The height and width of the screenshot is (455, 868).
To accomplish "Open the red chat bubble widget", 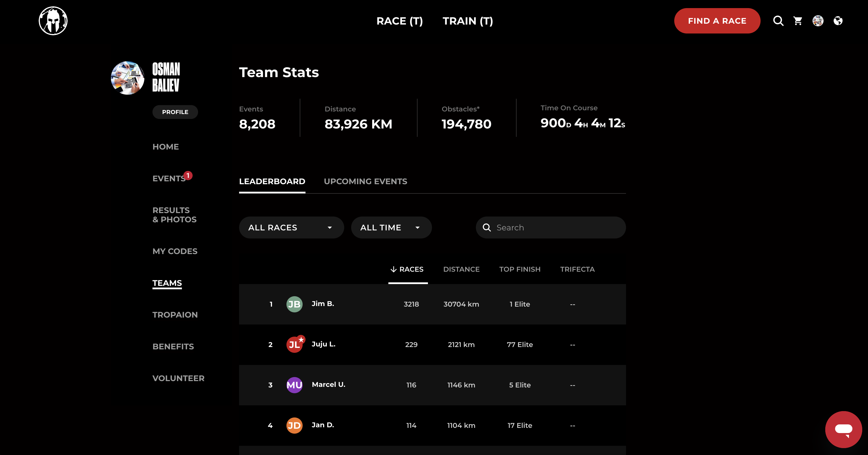I will [x=843, y=429].
